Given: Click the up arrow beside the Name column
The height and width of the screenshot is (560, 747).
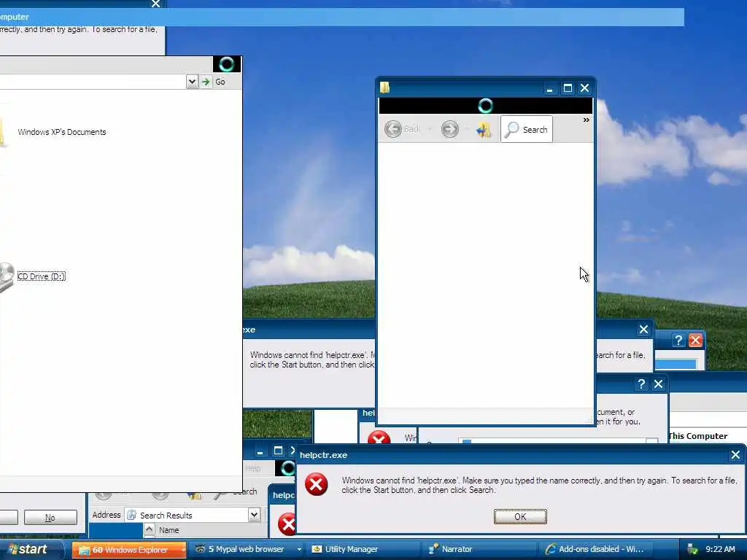Looking at the screenshot, I should click(x=149, y=529).
